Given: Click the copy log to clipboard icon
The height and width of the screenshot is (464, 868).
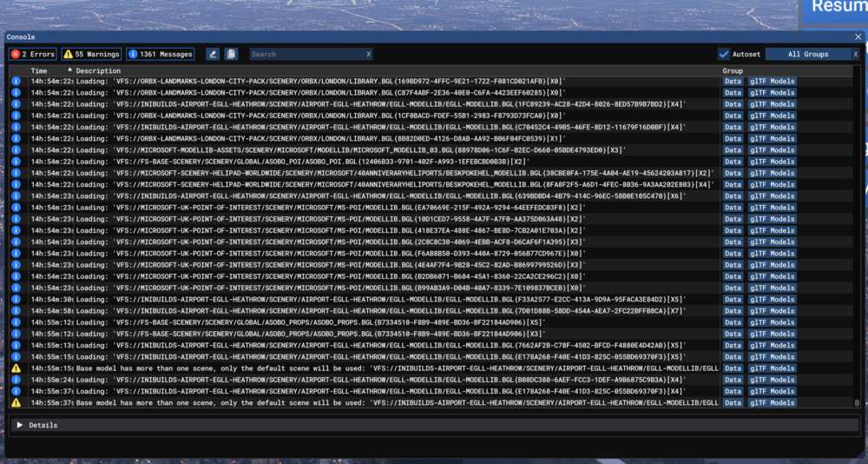Looking at the screenshot, I should [x=232, y=54].
